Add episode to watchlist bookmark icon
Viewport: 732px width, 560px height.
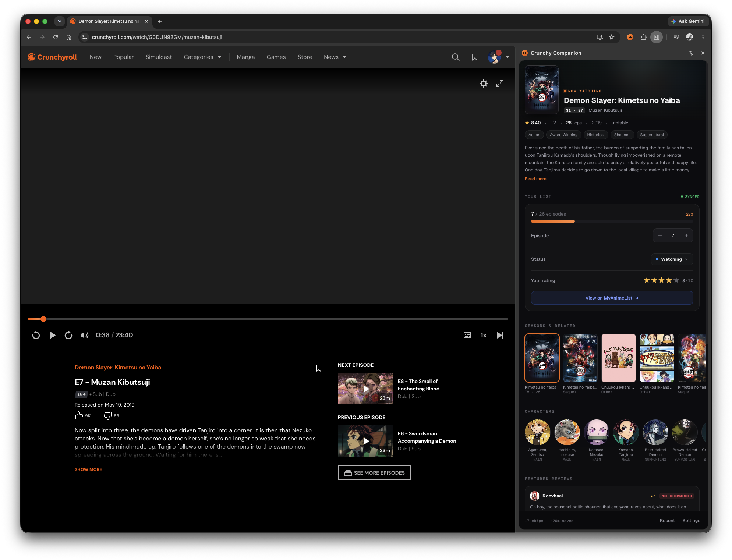(318, 368)
